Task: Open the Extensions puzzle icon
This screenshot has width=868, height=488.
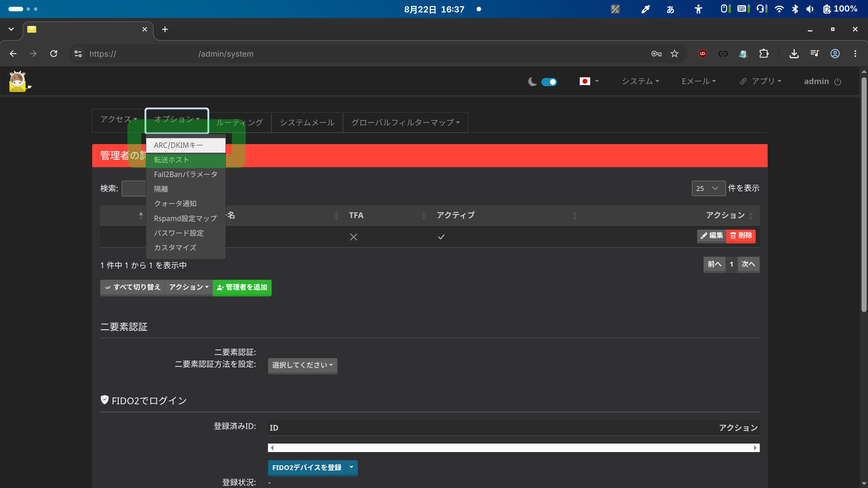Action: coord(764,54)
